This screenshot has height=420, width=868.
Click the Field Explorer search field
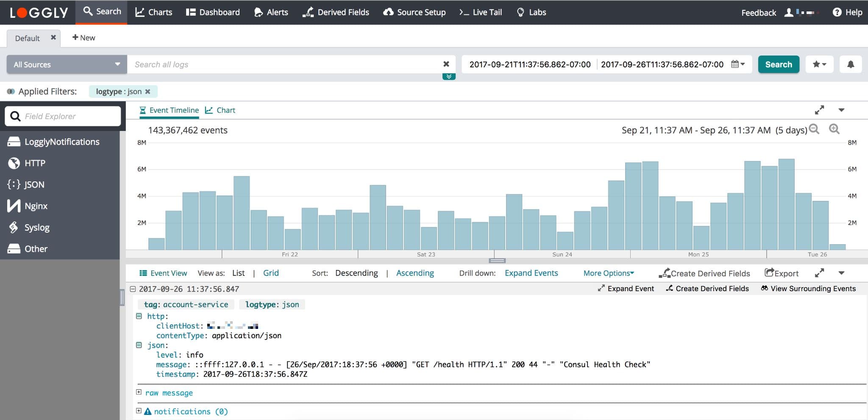(x=63, y=116)
